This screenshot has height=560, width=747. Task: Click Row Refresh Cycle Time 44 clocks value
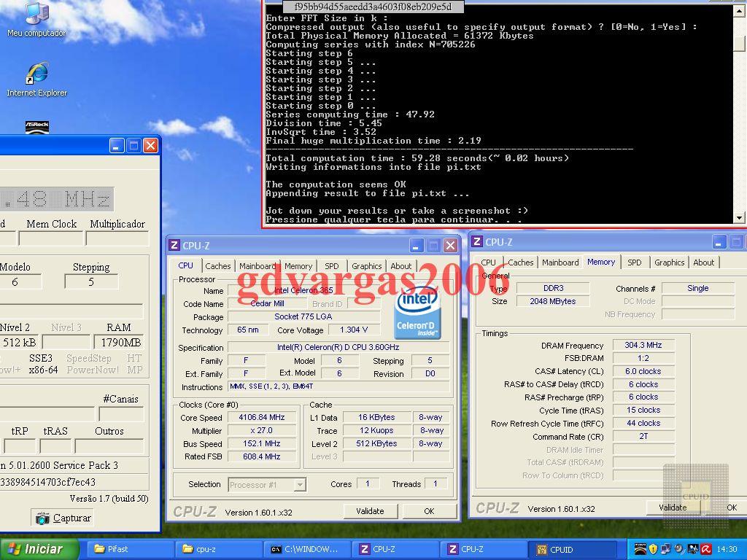(x=643, y=424)
